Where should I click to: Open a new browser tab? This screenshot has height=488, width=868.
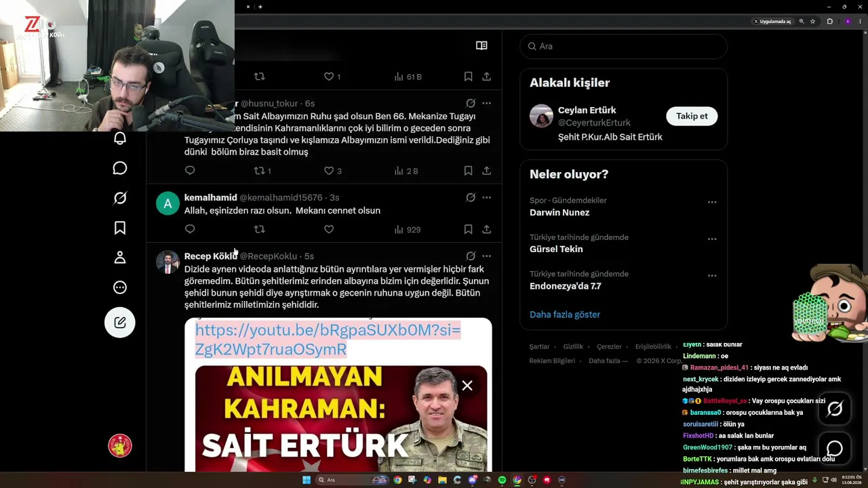pyautogui.click(x=260, y=7)
